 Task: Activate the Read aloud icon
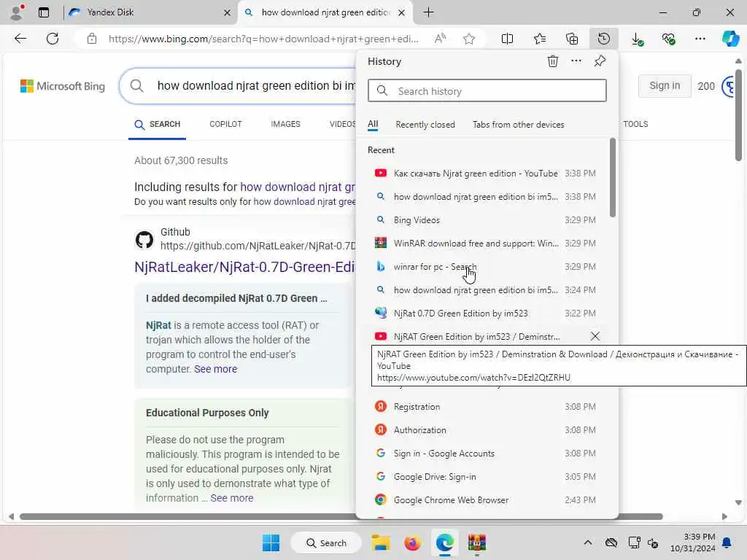440,39
